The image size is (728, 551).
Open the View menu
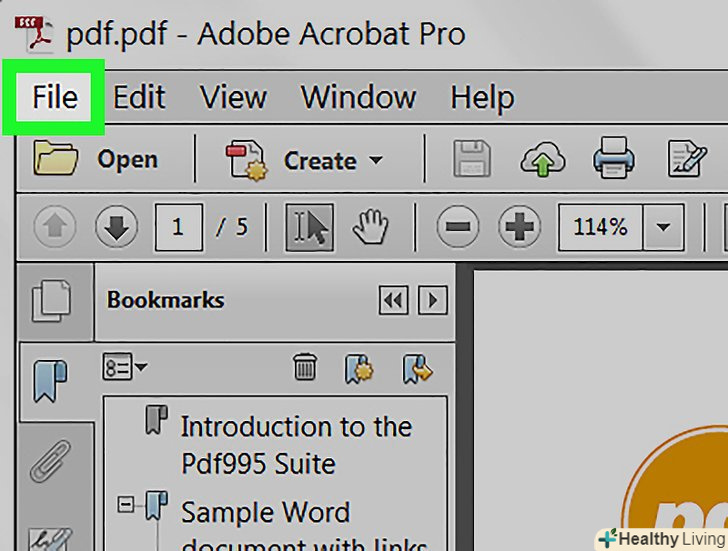pos(233,97)
